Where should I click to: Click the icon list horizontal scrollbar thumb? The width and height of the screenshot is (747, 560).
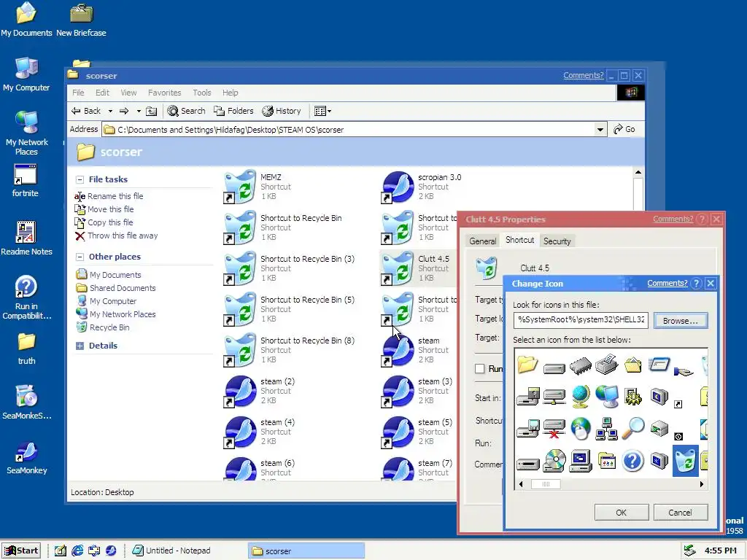pyautogui.click(x=546, y=484)
